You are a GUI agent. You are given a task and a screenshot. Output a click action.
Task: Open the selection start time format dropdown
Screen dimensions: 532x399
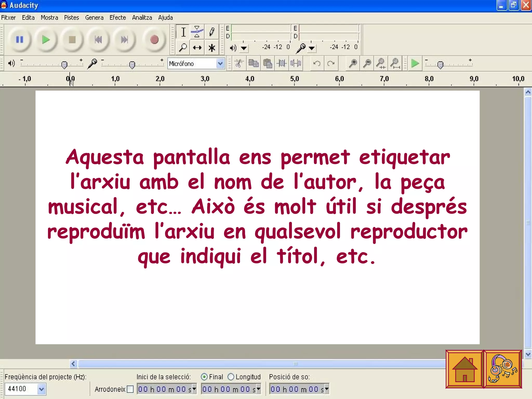pos(194,389)
